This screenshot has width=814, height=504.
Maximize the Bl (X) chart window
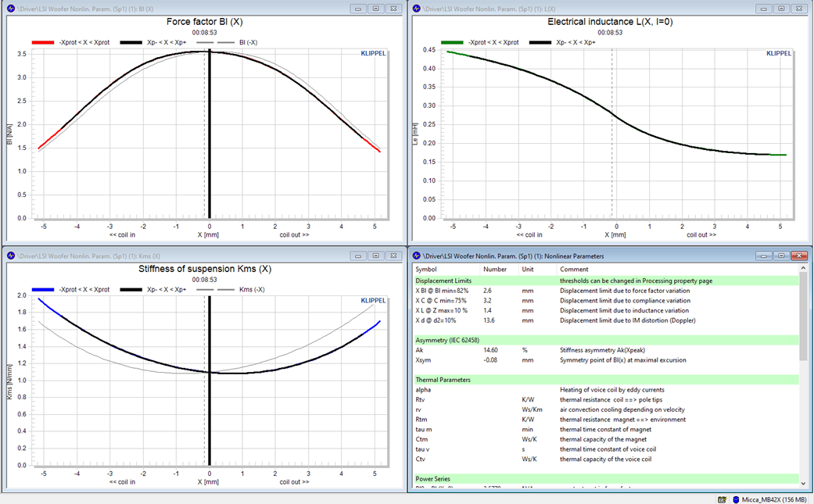tap(376, 9)
